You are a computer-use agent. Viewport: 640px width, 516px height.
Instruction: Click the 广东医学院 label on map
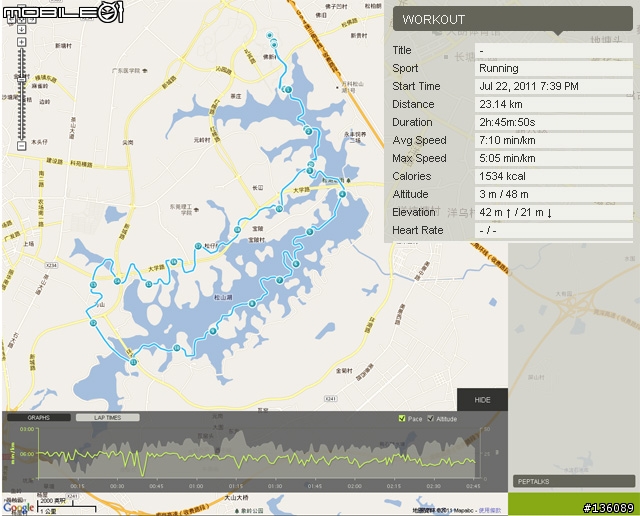coord(126,71)
